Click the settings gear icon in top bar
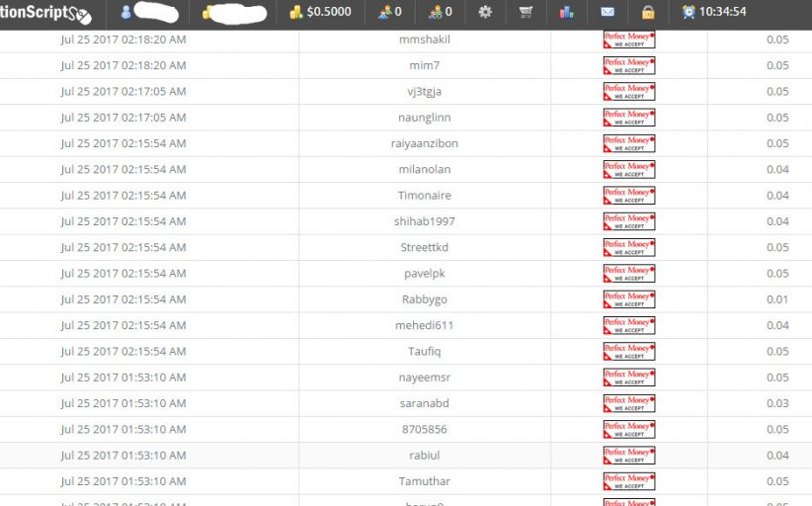The height and width of the screenshot is (506, 812). coord(484,13)
